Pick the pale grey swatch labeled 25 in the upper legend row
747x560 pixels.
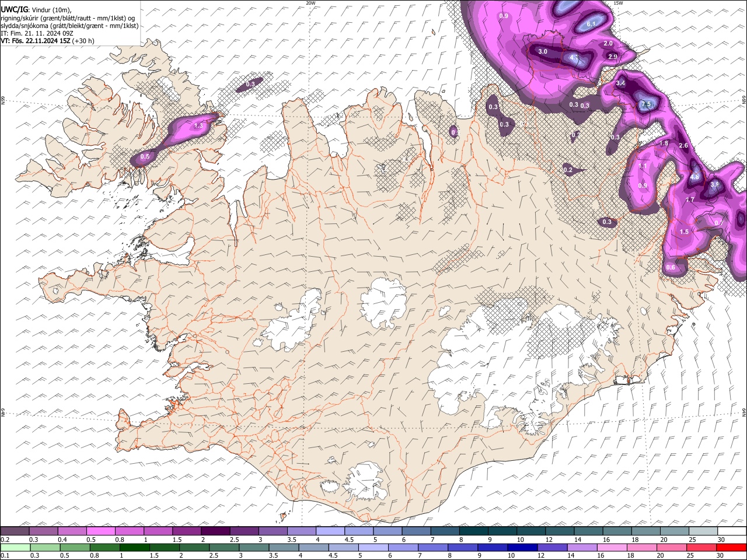click(704, 531)
